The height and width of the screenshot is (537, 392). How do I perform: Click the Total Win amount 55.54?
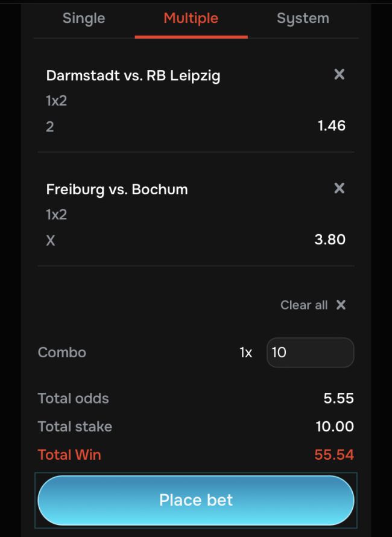[334, 454]
